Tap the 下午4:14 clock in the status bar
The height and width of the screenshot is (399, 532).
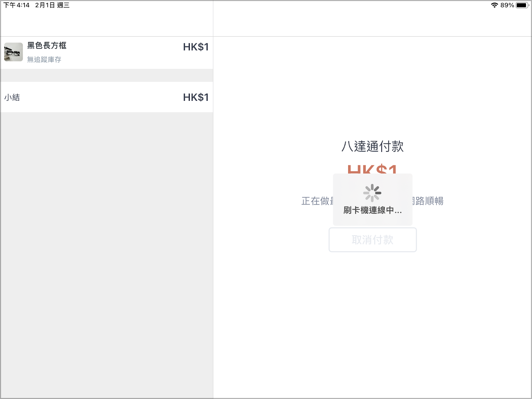[x=17, y=5]
